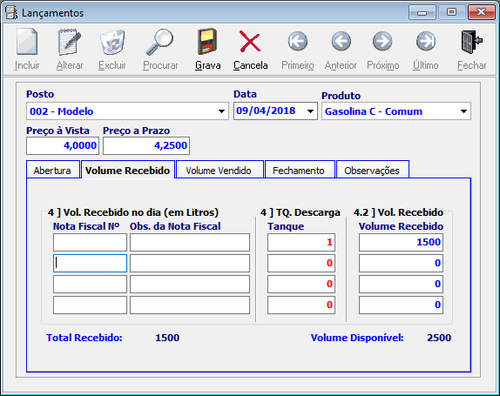500x396 pixels.
Task: Click the red X Cancela icon
Action: click(250, 41)
